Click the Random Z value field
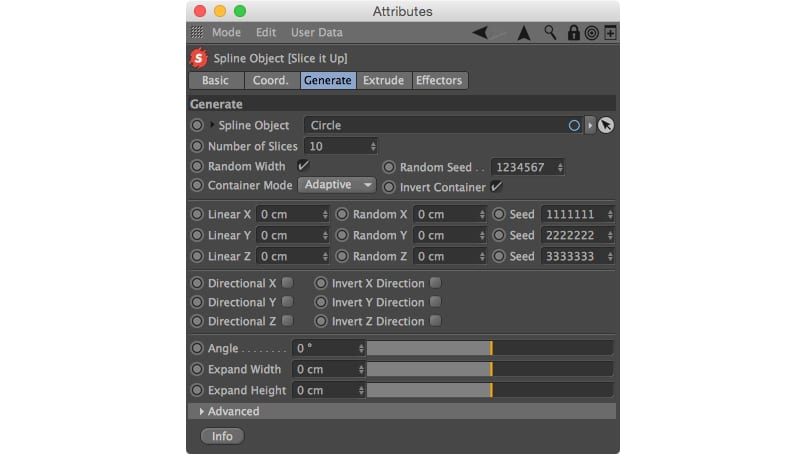This screenshot has height=454, width=807. click(449, 256)
